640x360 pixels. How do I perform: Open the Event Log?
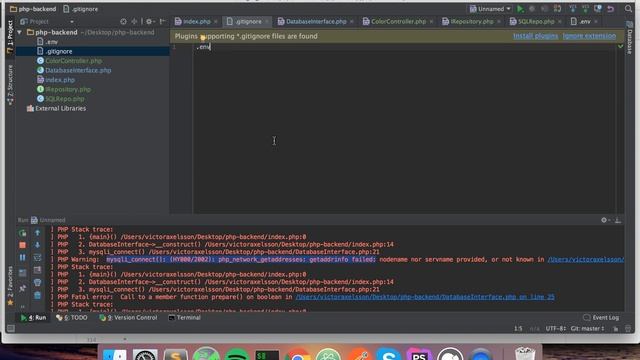coord(601,318)
